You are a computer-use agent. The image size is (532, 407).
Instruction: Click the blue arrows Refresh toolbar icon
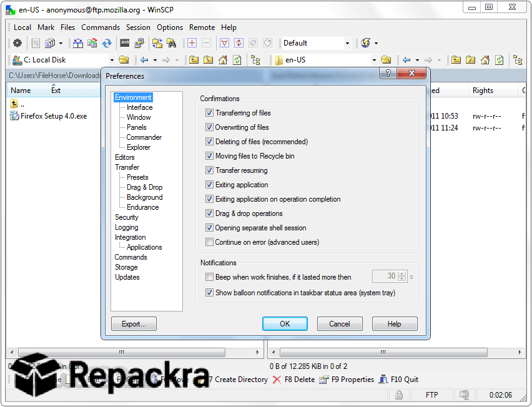(107, 43)
